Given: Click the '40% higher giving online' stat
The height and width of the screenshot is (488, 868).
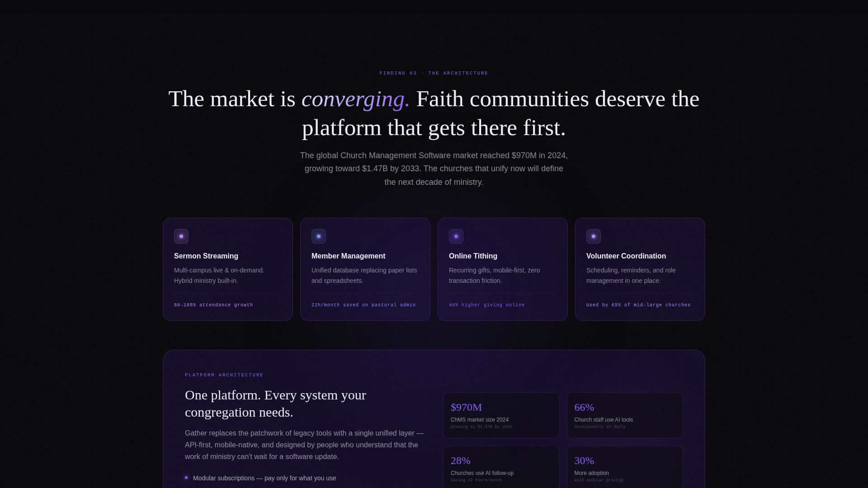Looking at the screenshot, I should tap(487, 305).
